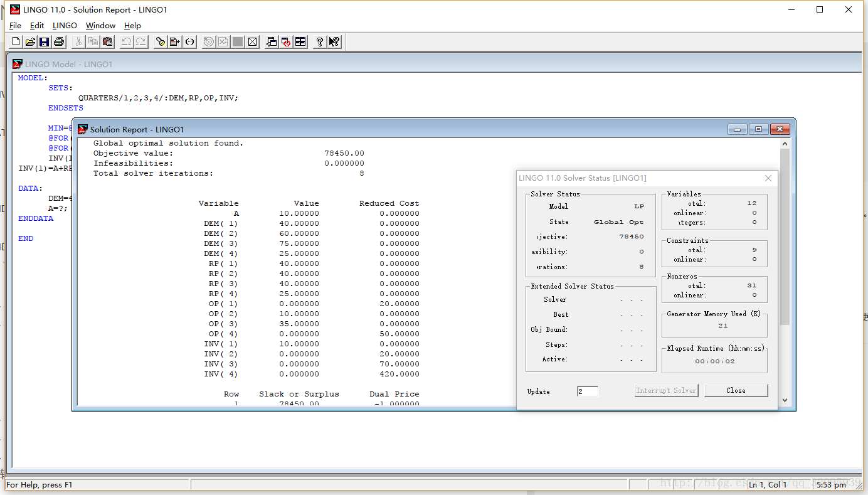Click Elapsed Runtime value 00:00:02
This screenshot has width=868, height=495.
pyautogui.click(x=714, y=361)
